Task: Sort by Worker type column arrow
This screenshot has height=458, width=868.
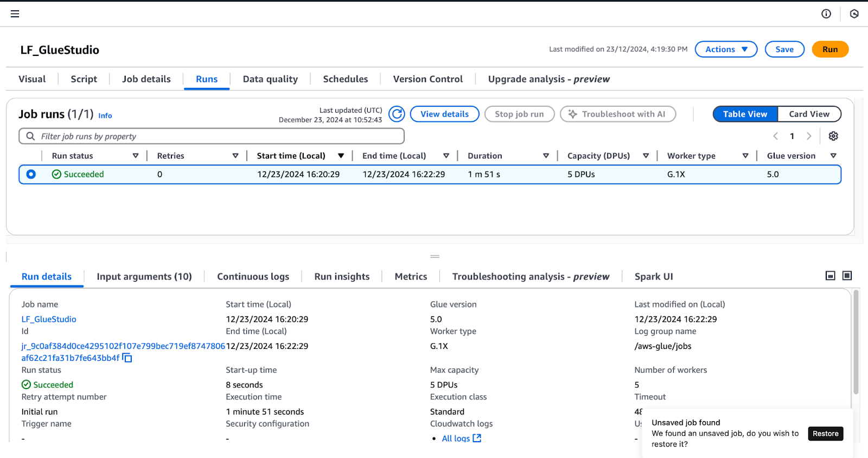Action: click(x=745, y=156)
